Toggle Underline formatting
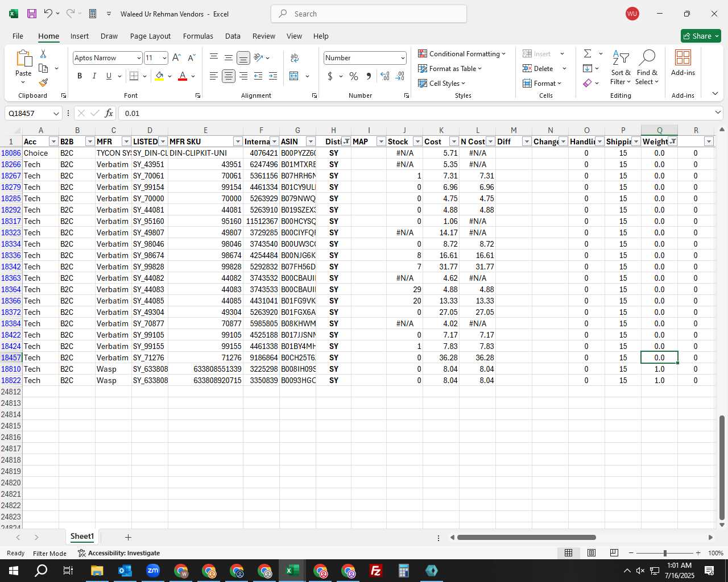Image resolution: width=728 pixels, height=582 pixels. pos(109,76)
